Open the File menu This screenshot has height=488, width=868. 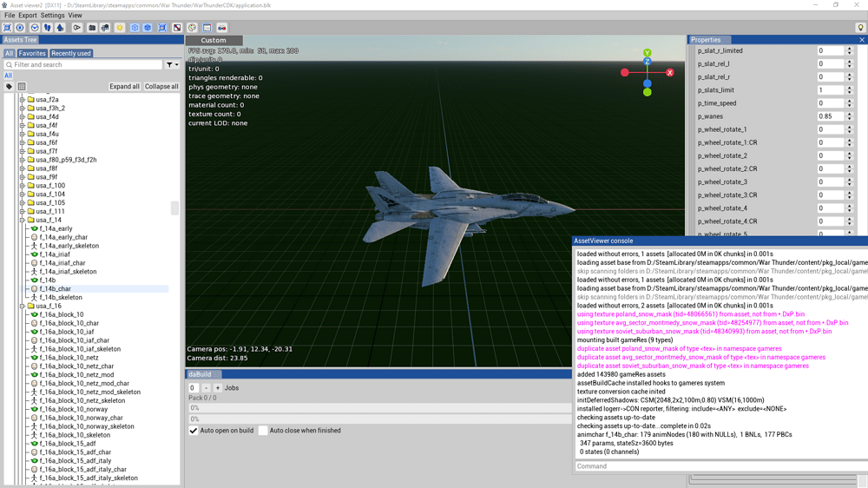10,16
